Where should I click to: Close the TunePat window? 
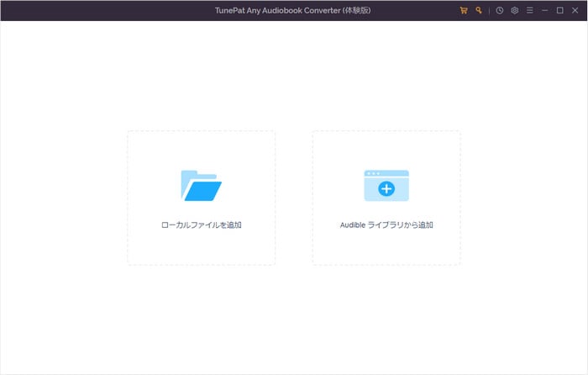pyautogui.click(x=575, y=11)
